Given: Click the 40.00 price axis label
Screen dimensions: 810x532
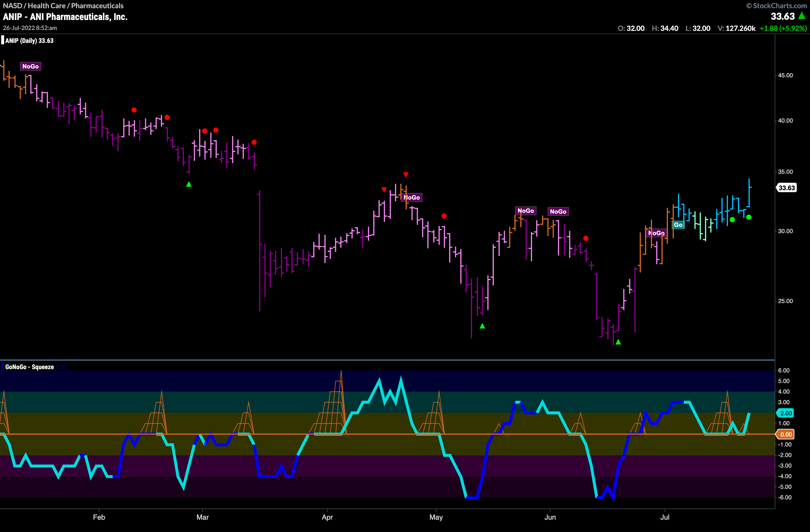Looking at the screenshot, I should pyautogui.click(x=785, y=121).
